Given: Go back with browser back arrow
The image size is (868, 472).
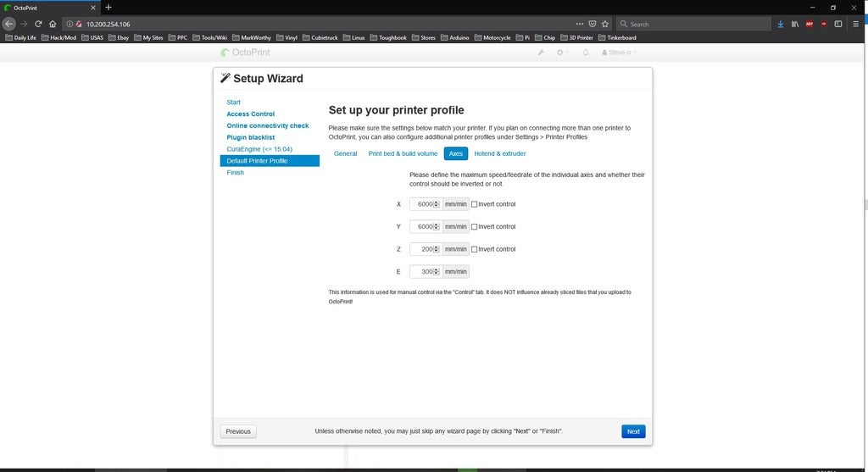Looking at the screenshot, I should click(8, 24).
